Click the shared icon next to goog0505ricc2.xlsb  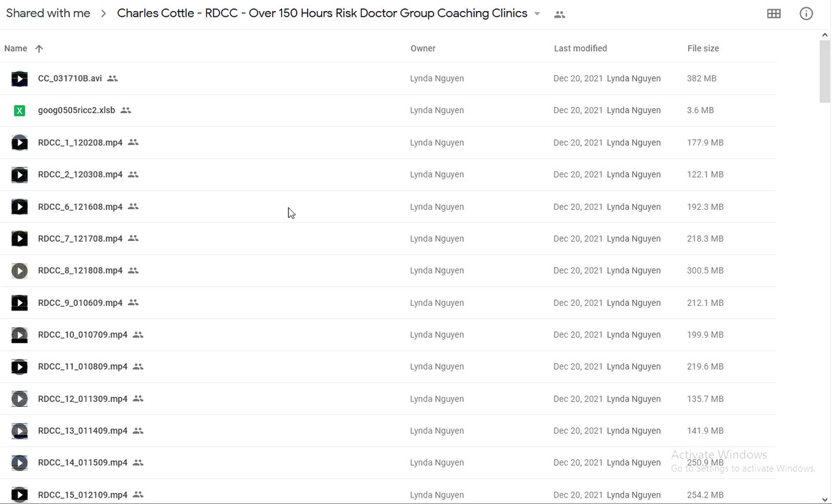click(x=126, y=110)
